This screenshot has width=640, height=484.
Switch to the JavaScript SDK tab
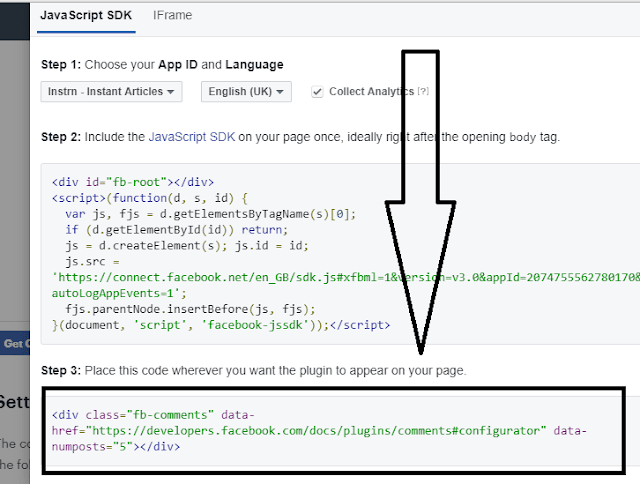click(86, 16)
